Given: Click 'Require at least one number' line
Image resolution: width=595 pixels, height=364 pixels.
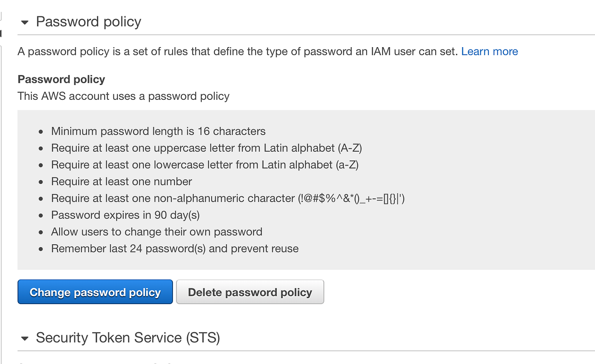Looking at the screenshot, I should coord(122,182).
